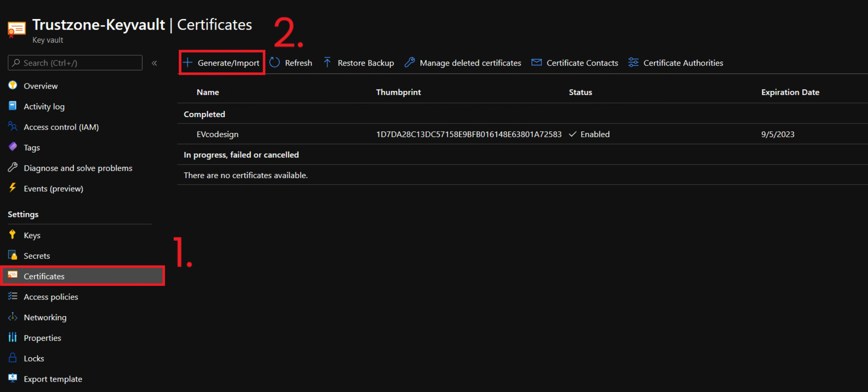
Task: Open the Generate/Import dialog
Action: pos(221,62)
